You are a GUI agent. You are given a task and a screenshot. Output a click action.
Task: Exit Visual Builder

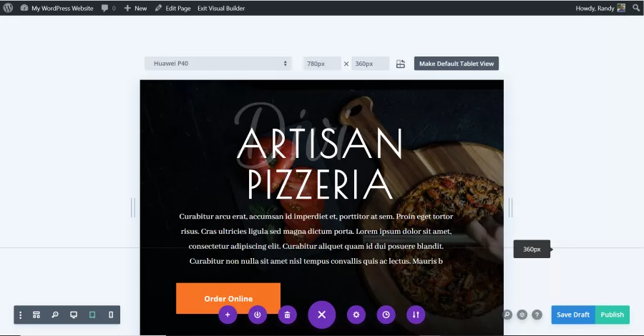(221, 8)
